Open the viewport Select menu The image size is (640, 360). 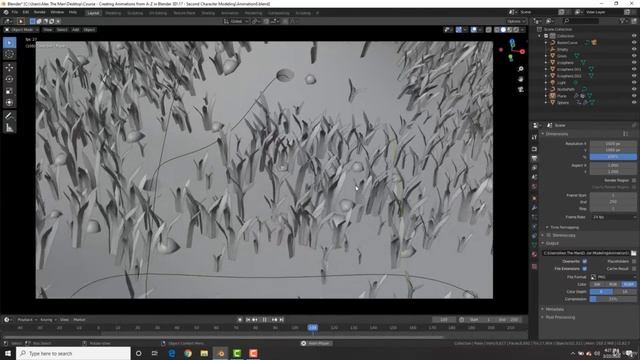coord(62,30)
